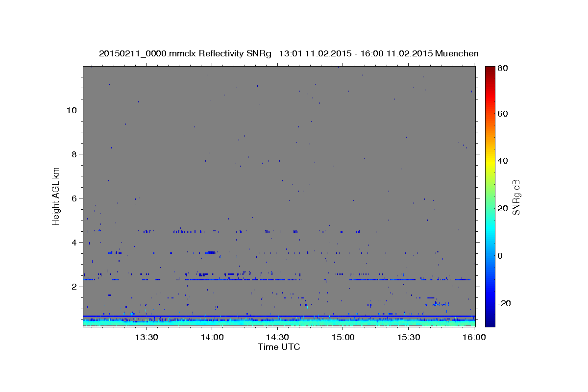Click the dark red top of the colorbar
The height and width of the screenshot is (392, 588).
490,71
